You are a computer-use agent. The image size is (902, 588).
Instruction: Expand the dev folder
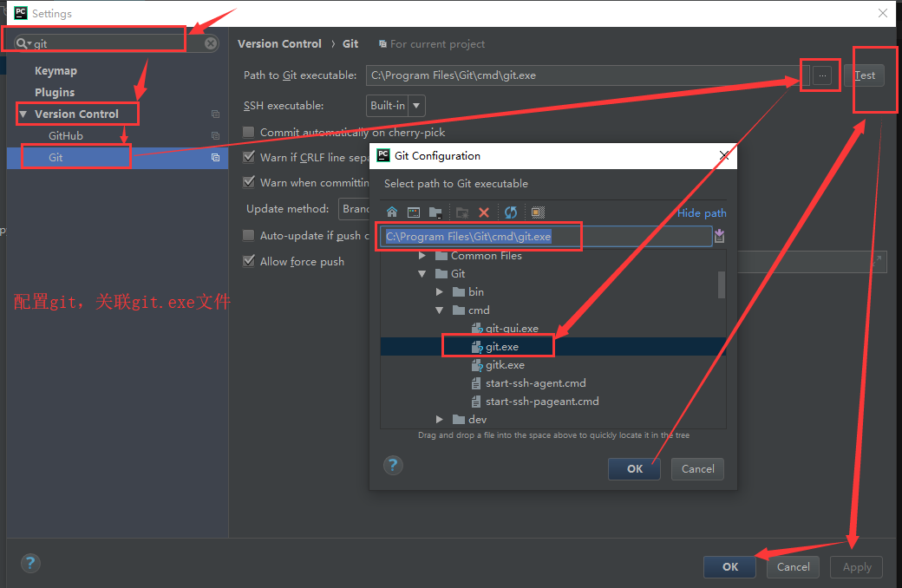click(440, 420)
